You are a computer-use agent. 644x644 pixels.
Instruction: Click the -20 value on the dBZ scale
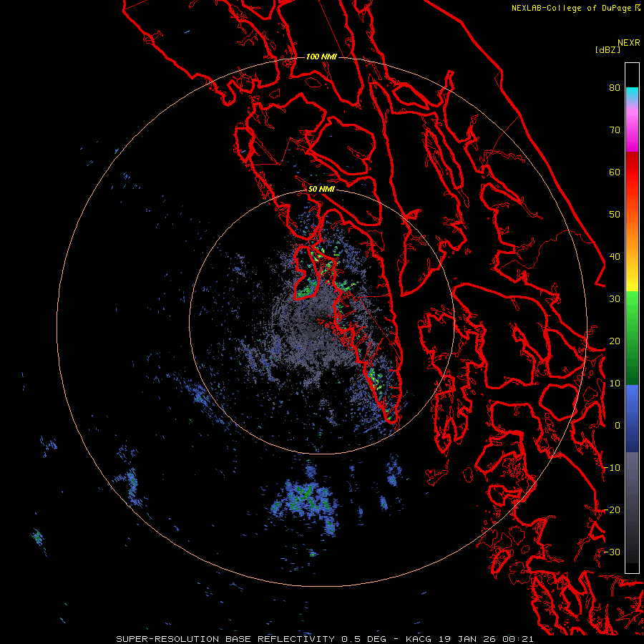point(612,509)
